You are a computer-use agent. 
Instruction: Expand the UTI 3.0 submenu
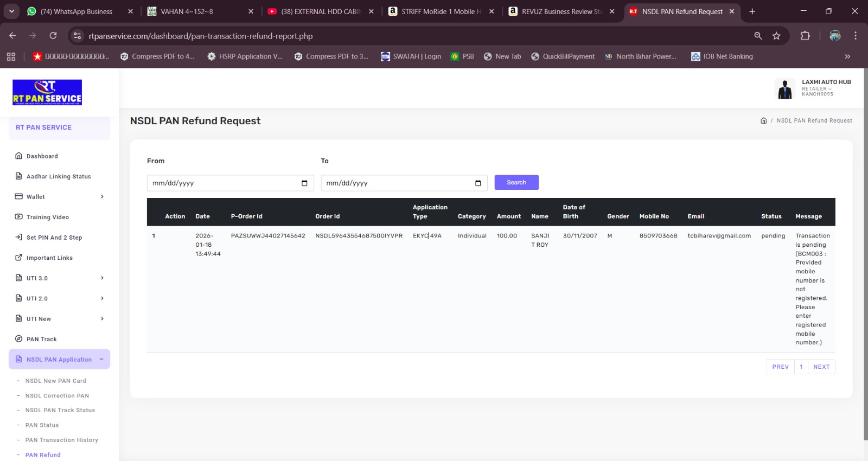59,278
